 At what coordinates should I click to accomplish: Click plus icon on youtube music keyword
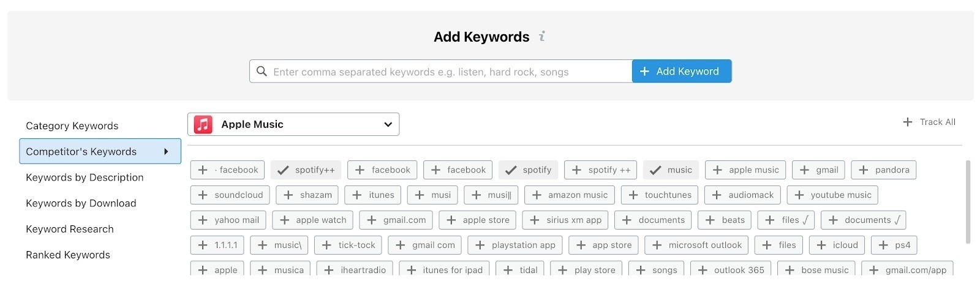pos(799,195)
